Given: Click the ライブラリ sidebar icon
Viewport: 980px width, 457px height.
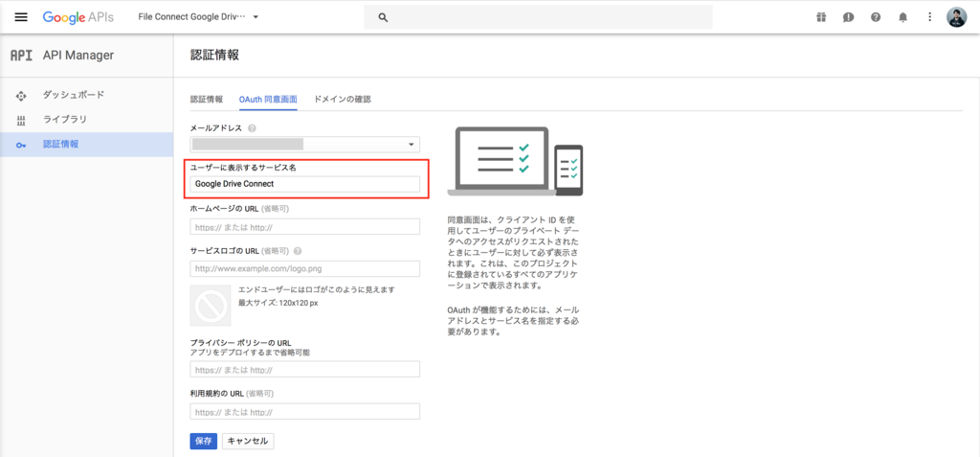Looking at the screenshot, I should (21, 120).
